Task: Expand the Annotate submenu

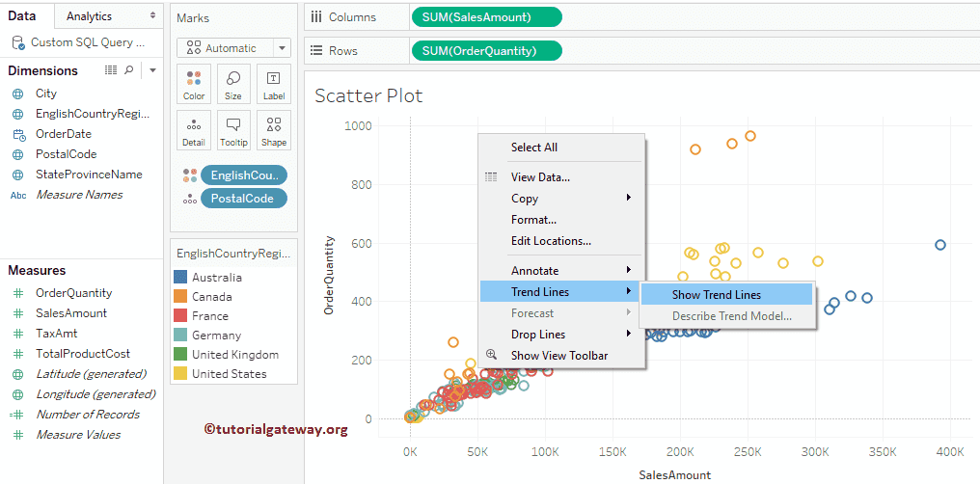Action: coord(629,270)
